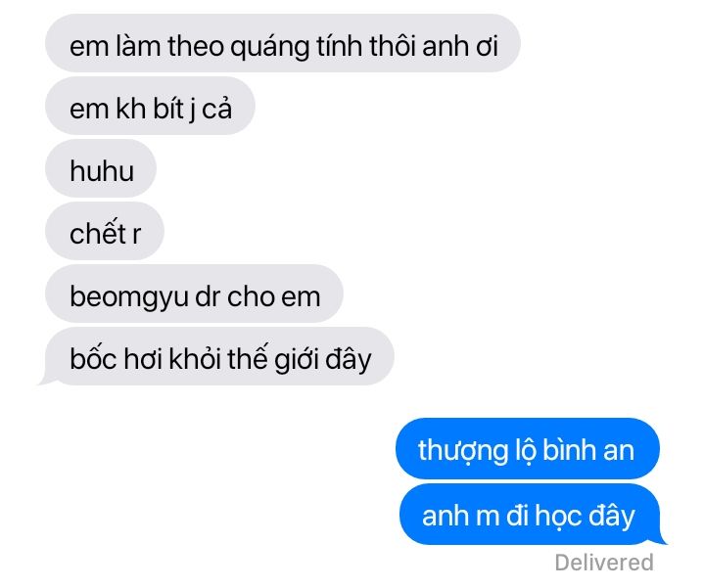Click the message "em làm theo quáng tính thôi anh ơi"
The width and height of the screenshot is (704, 588).
283,43
